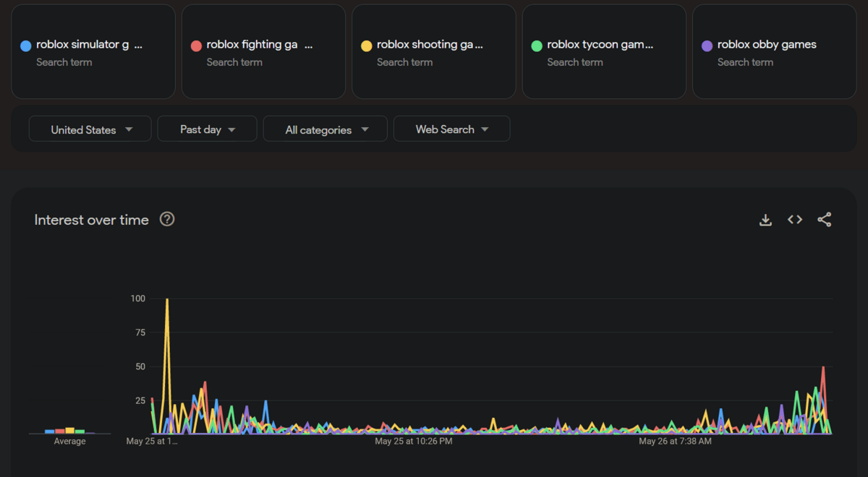The width and height of the screenshot is (868, 477).
Task: Open the All categories dropdown
Action: click(x=325, y=129)
